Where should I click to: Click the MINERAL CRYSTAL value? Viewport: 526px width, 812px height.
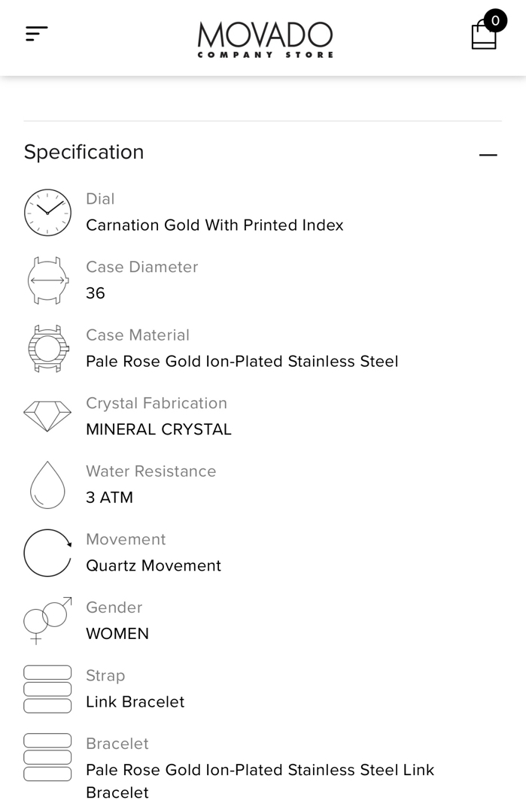pyautogui.click(x=159, y=430)
